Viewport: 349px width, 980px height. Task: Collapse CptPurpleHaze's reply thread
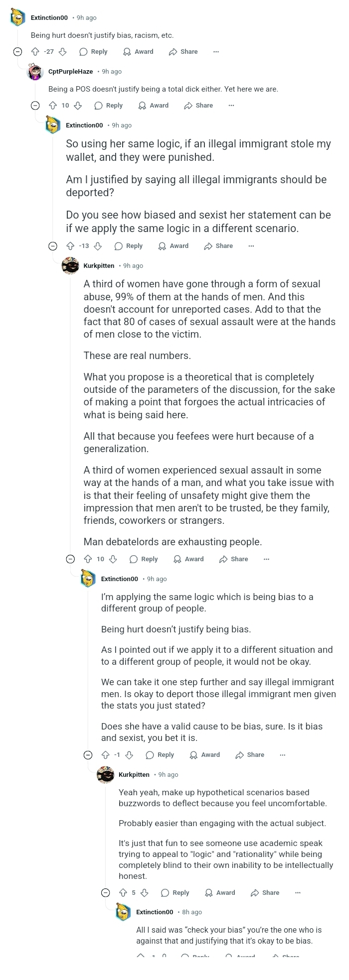click(35, 106)
